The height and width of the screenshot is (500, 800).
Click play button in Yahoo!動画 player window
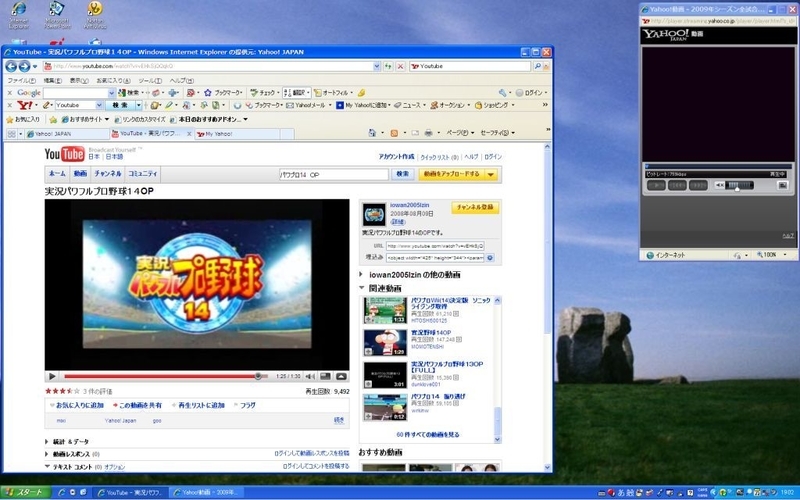pyautogui.click(x=656, y=185)
